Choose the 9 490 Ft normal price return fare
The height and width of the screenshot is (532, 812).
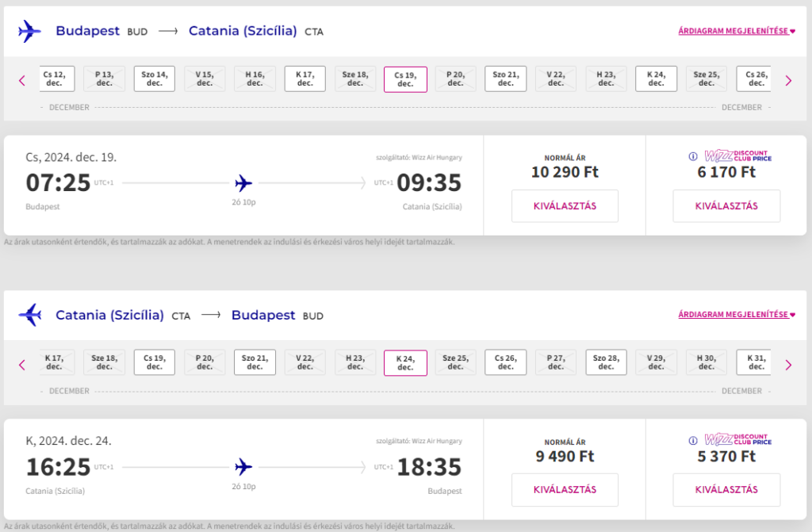565,490
